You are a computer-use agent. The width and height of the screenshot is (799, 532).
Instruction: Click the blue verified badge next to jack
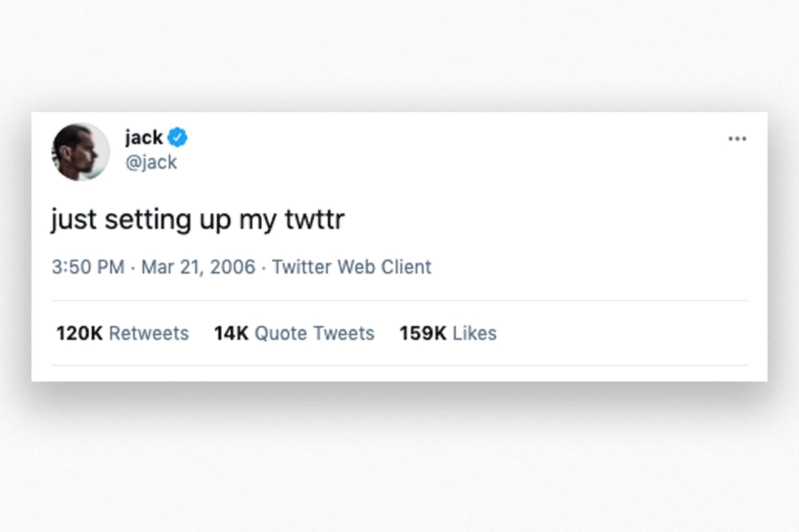(x=177, y=137)
